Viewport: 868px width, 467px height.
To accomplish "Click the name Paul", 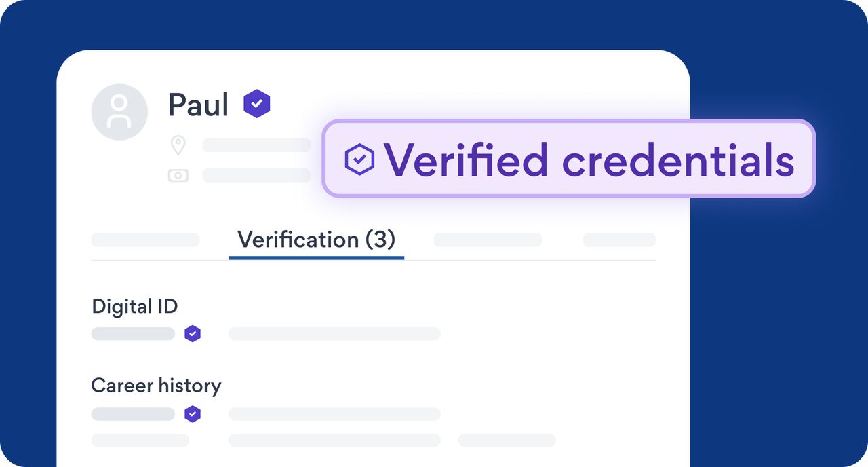I will 198,105.
